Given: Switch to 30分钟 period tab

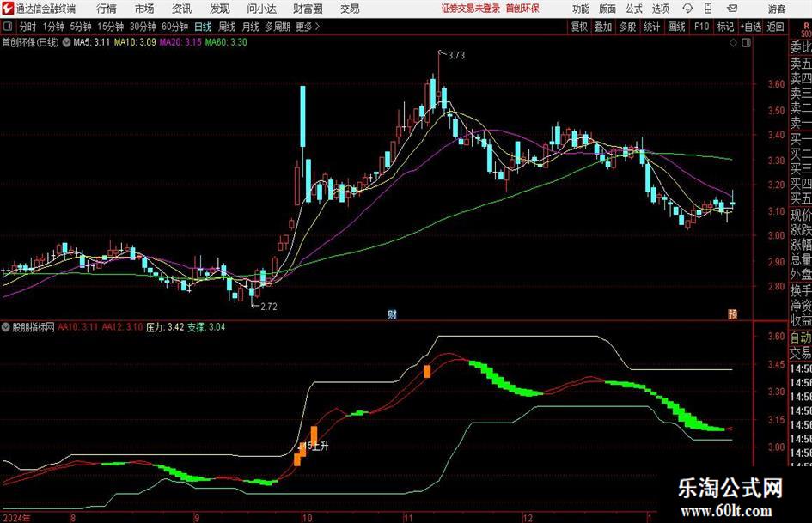Looking at the screenshot, I should click(x=143, y=27).
